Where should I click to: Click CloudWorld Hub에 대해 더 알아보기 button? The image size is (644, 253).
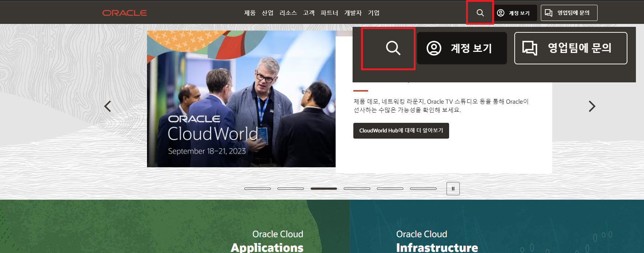coord(401,131)
